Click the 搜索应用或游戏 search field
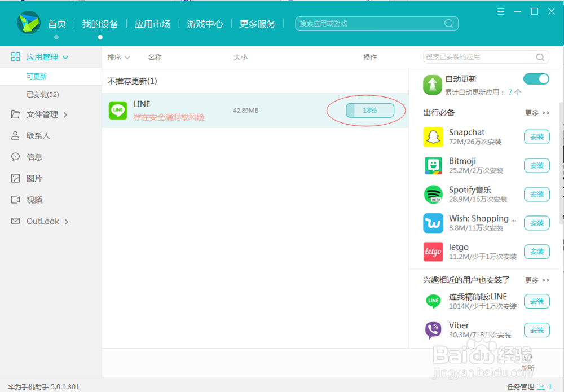 click(x=376, y=24)
